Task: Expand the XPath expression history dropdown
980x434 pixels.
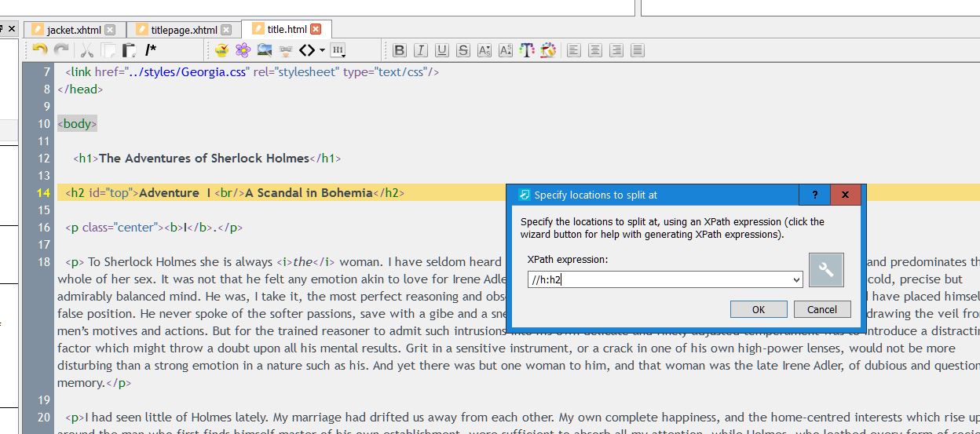Action: pos(796,279)
